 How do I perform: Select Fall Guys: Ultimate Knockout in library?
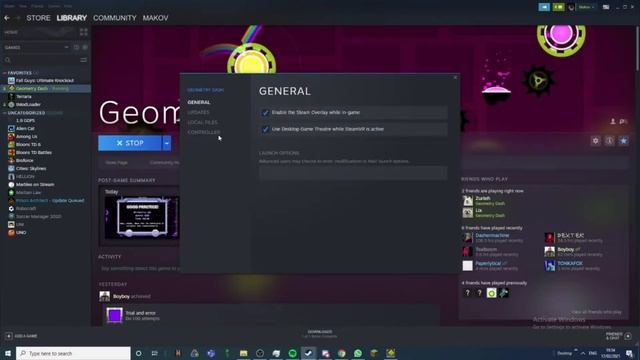(x=45, y=80)
